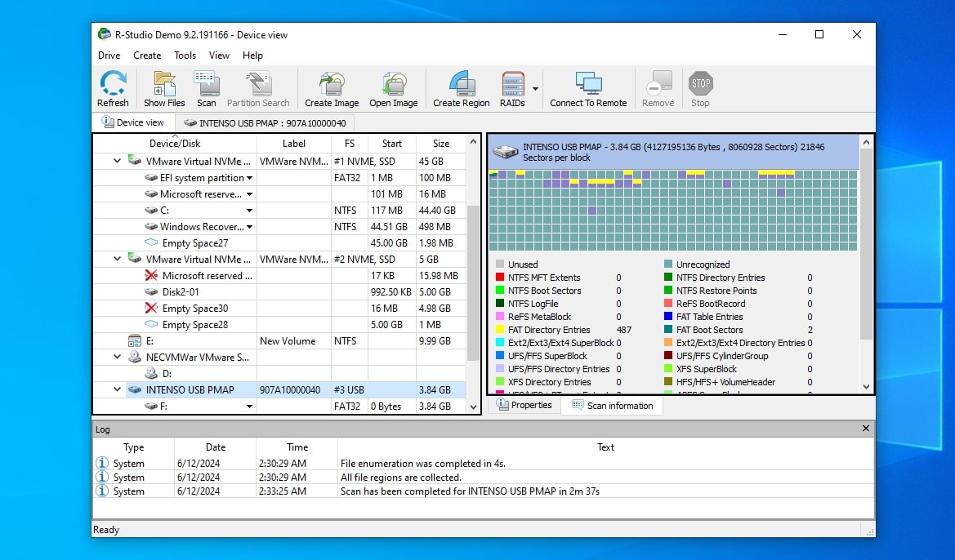
Task: Click the E: volume icon
Action: [x=135, y=341]
